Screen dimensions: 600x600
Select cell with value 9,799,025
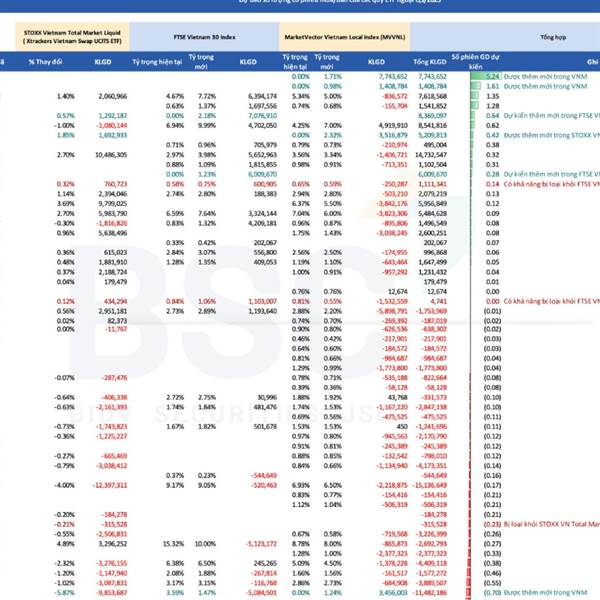tap(112, 204)
